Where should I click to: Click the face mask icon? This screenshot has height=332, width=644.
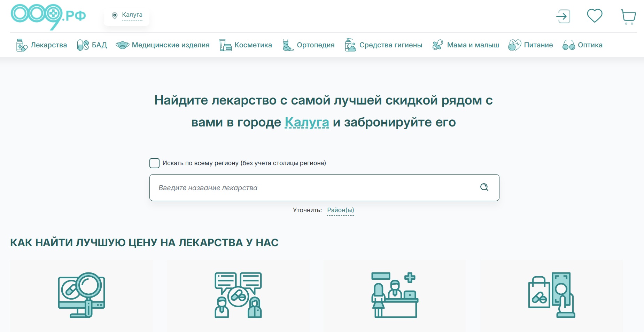click(x=122, y=45)
